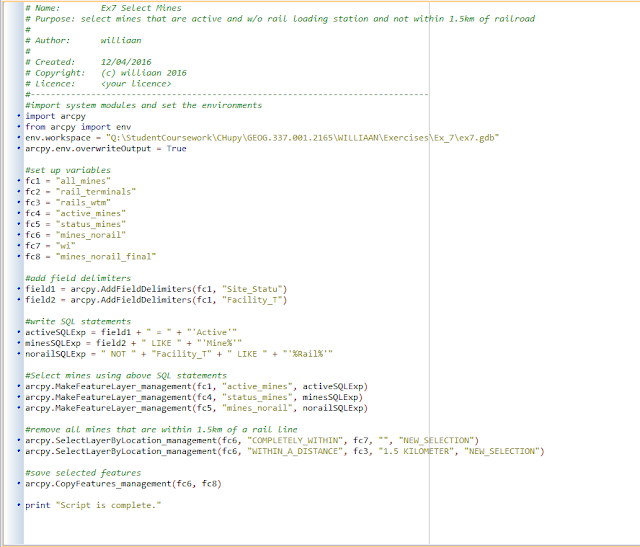The height and width of the screenshot is (547, 640).
Task: Click the fc6 = "mines_norail" line
Action: pyautogui.click(x=76, y=235)
